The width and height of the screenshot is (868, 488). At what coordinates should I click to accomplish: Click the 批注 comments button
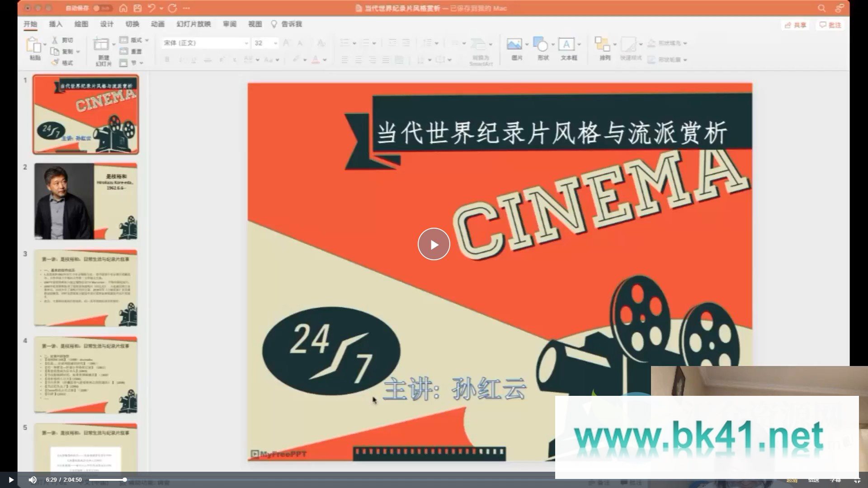coord(830,25)
